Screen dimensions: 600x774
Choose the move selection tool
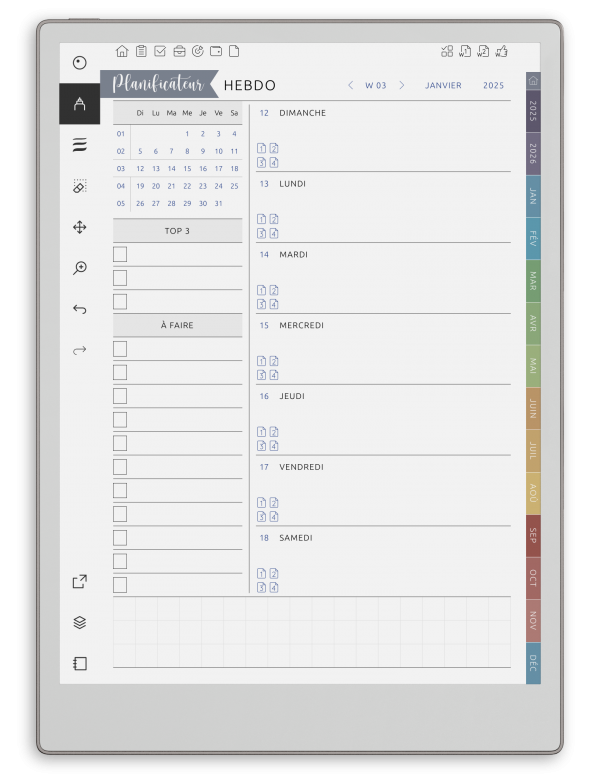[79, 227]
